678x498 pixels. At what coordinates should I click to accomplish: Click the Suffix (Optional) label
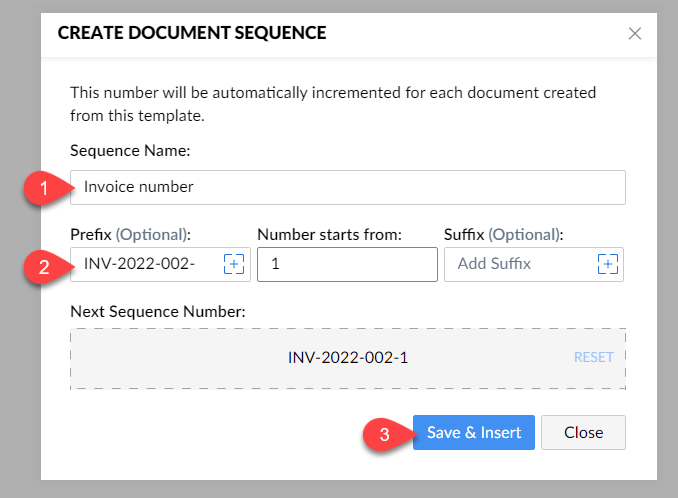503,235
